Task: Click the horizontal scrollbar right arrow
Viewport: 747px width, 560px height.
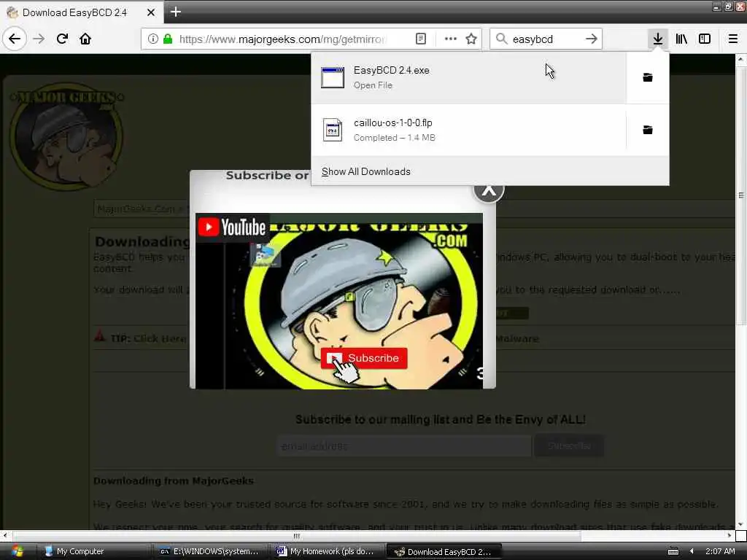Action: [729, 536]
